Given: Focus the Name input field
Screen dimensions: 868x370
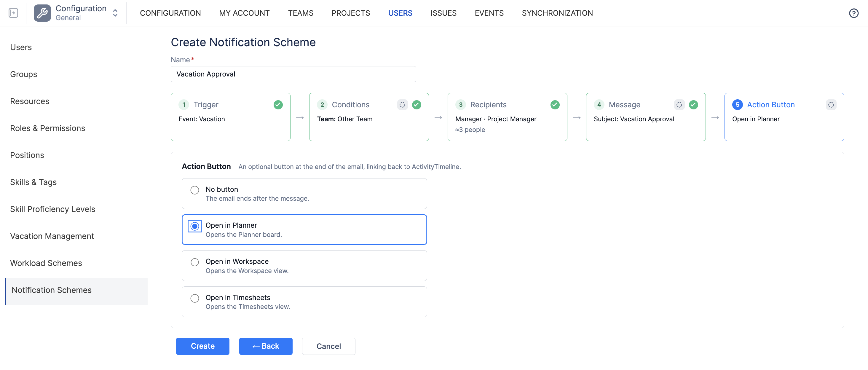Looking at the screenshot, I should [293, 74].
